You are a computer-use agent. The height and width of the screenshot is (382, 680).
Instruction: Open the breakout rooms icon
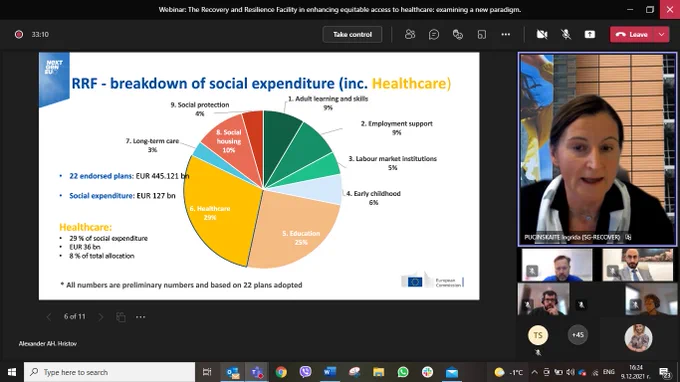[481, 34]
